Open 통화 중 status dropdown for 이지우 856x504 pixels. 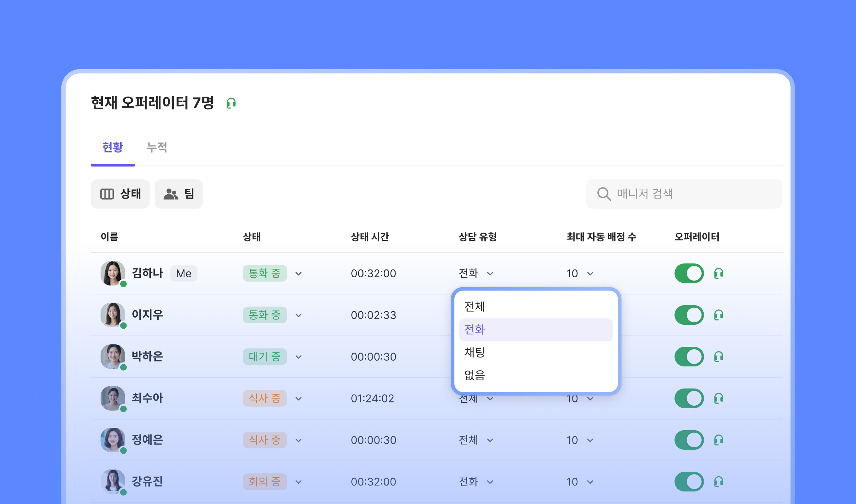299,315
